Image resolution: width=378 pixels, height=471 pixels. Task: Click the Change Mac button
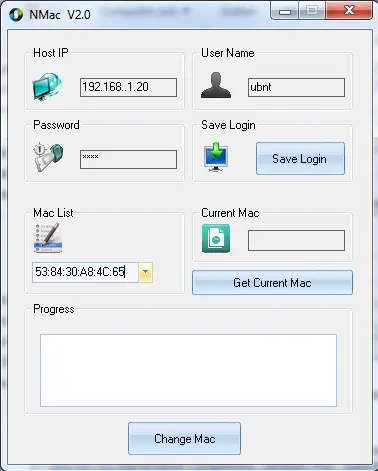[x=184, y=439]
